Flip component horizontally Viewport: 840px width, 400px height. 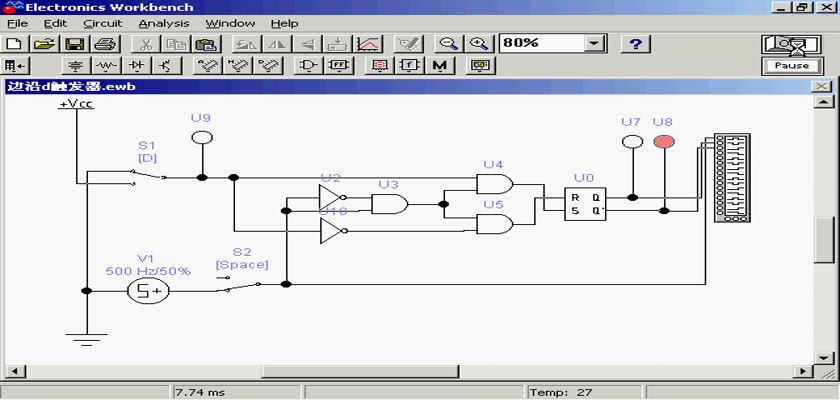277,43
